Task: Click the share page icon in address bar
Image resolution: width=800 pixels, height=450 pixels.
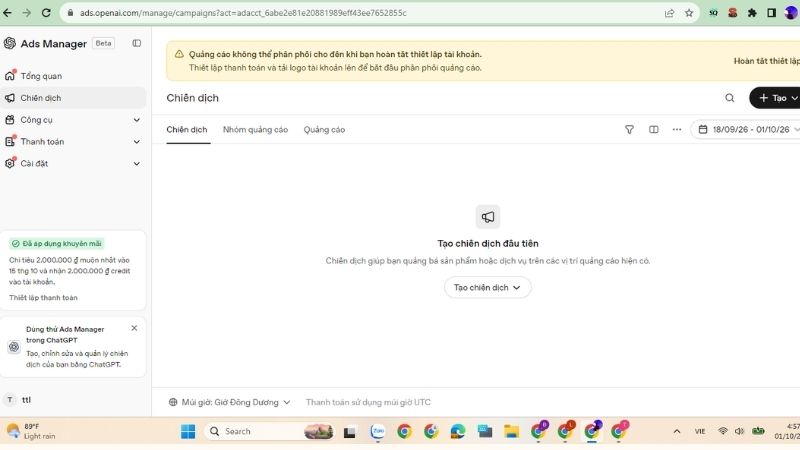Action: point(669,13)
